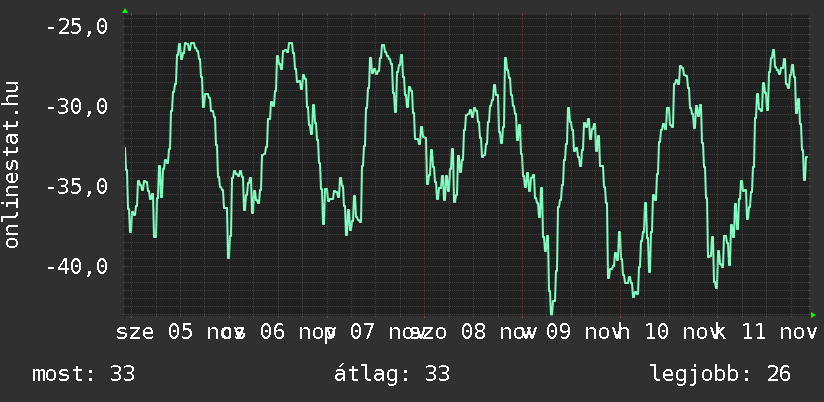824x402 pixels.
Task: Click the -35,0 y-axis label
Action: (x=77, y=187)
